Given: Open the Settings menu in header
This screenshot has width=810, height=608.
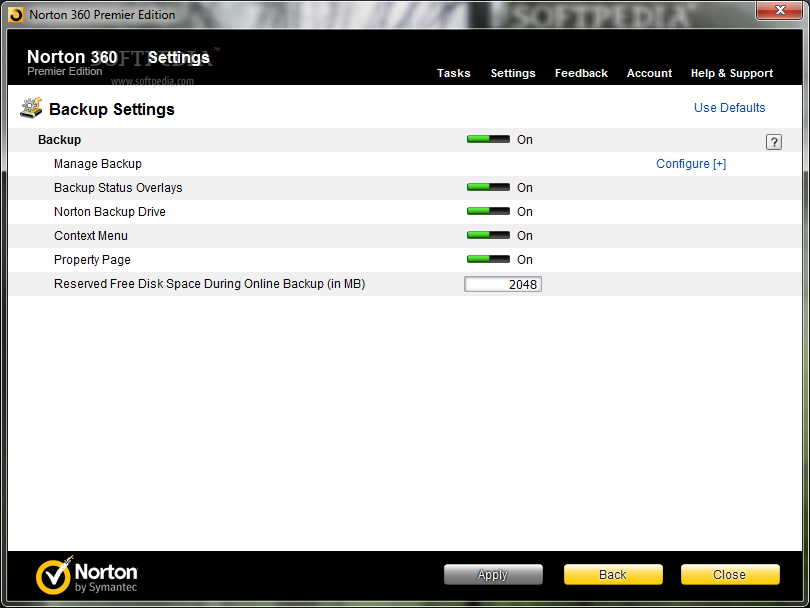Looking at the screenshot, I should [x=512, y=73].
